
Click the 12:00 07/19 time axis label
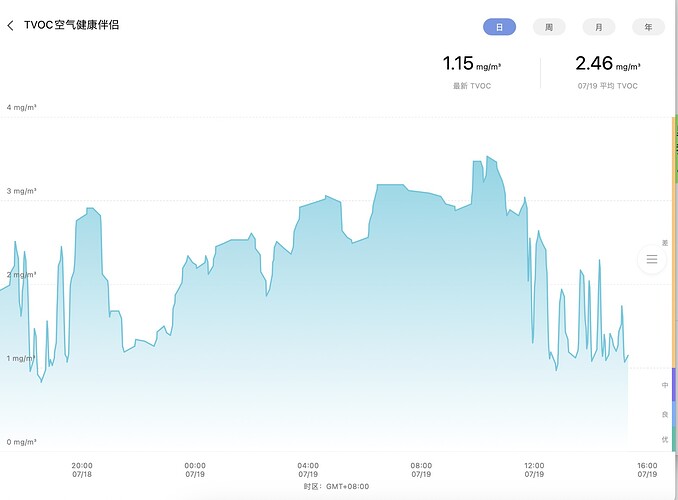point(534,470)
